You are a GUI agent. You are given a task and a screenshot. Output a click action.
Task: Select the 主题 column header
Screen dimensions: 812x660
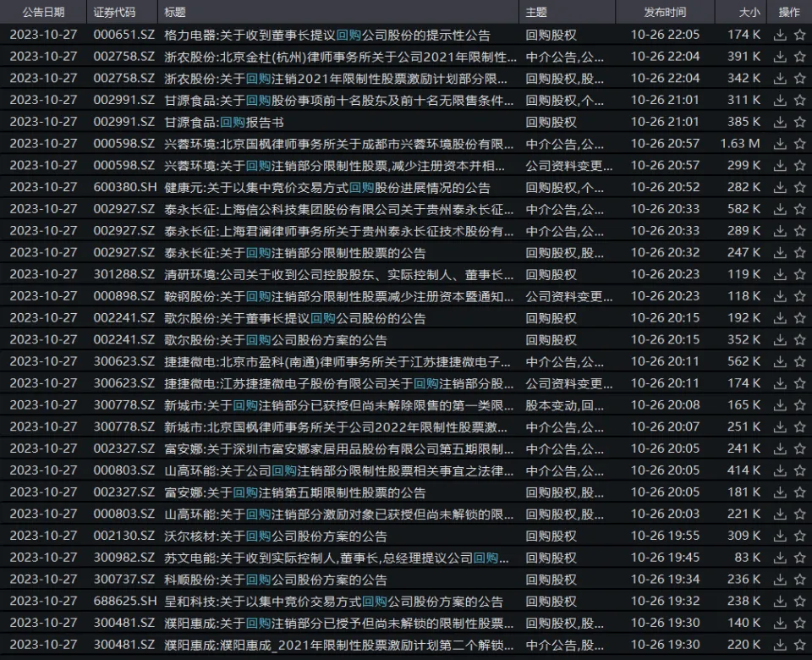tap(536, 13)
